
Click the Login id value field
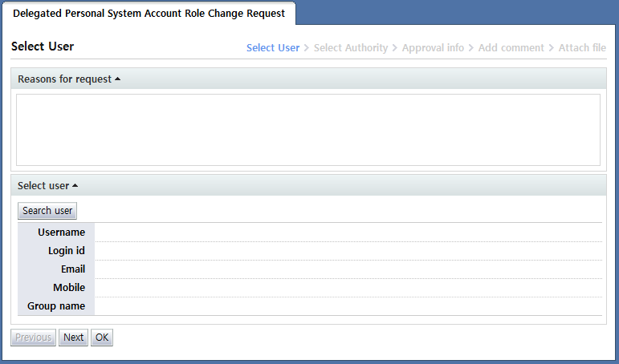348,251
